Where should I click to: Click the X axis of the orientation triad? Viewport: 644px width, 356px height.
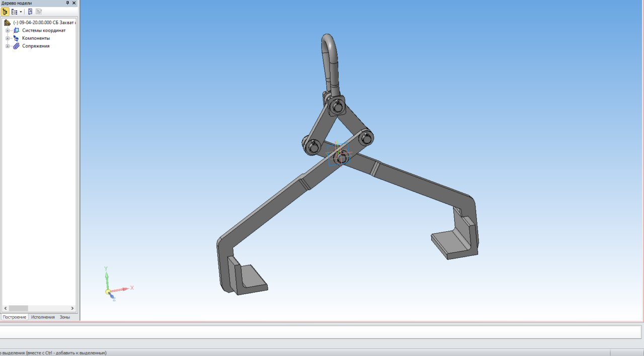click(122, 289)
